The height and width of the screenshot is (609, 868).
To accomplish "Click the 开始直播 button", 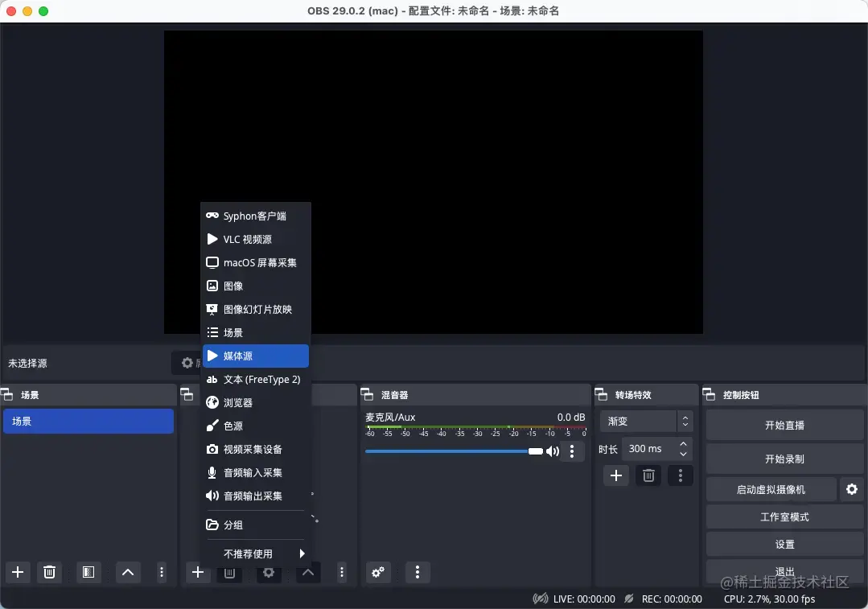I will coord(784,424).
